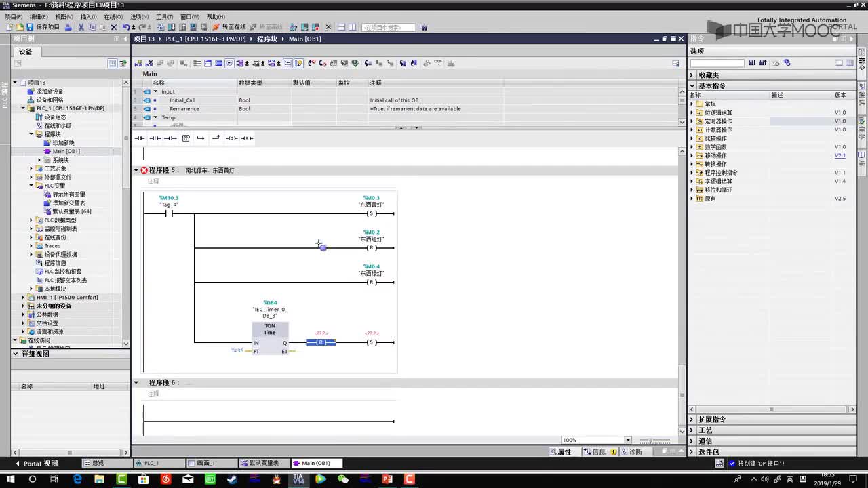Click the instruction search input field
This screenshot has width=868, height=488.
tap(717, 63)
